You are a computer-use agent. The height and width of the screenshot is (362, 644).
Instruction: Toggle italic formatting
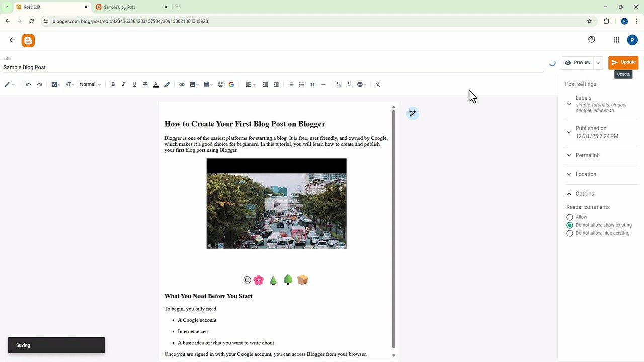point(124,84)
